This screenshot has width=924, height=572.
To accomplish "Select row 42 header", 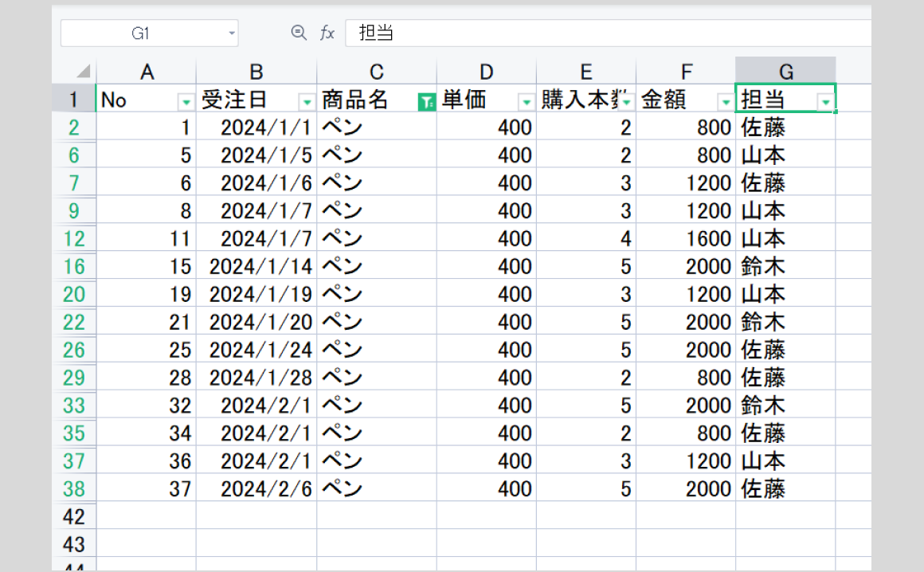I will click(73, 516).
